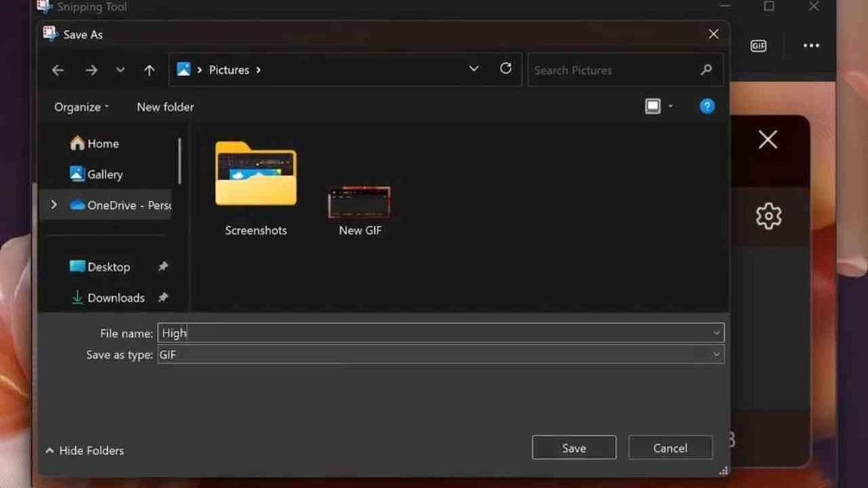Expand the OneDrive - Personal tree item
The image size is (868, 488).
click(52, 205)
